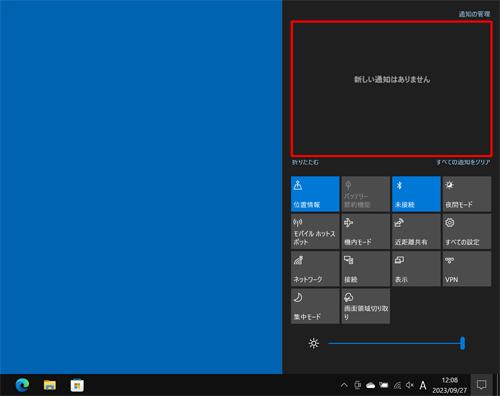This screenshot has width=500, height=396.
Task: Open Microsoft Edge from taskbar
Action: point(22,385)
